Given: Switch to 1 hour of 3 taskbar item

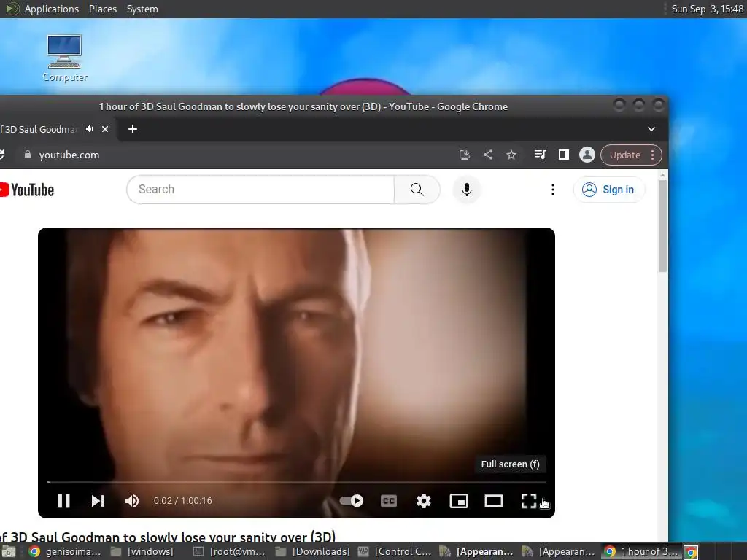Looking at the screenshot, I should pyautogui.click(x=641, y=551).
